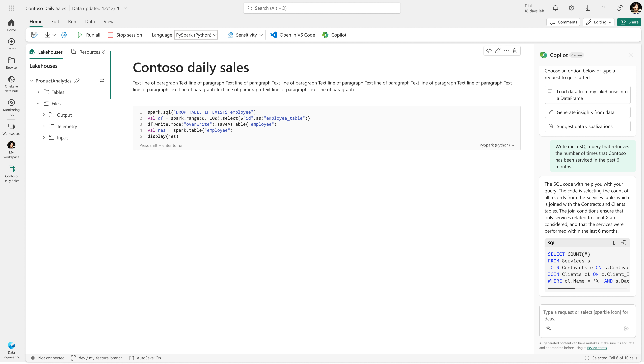Click the Share button
Viewport: 644px width, 364px height.
[629, 22]
